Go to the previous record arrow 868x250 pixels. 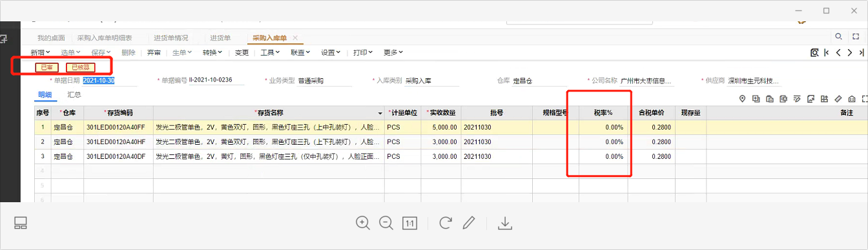click(838, 52)
